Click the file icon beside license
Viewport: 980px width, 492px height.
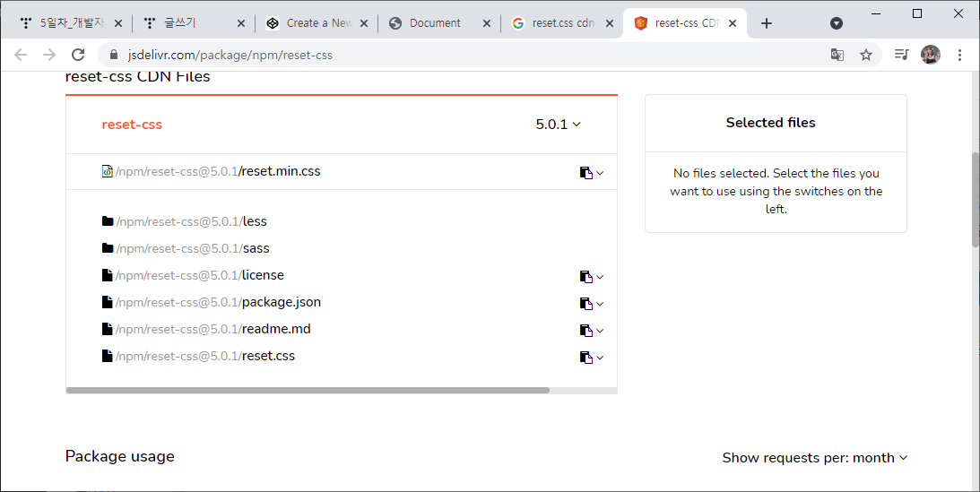pyautogui.click(x=107, y=275)
